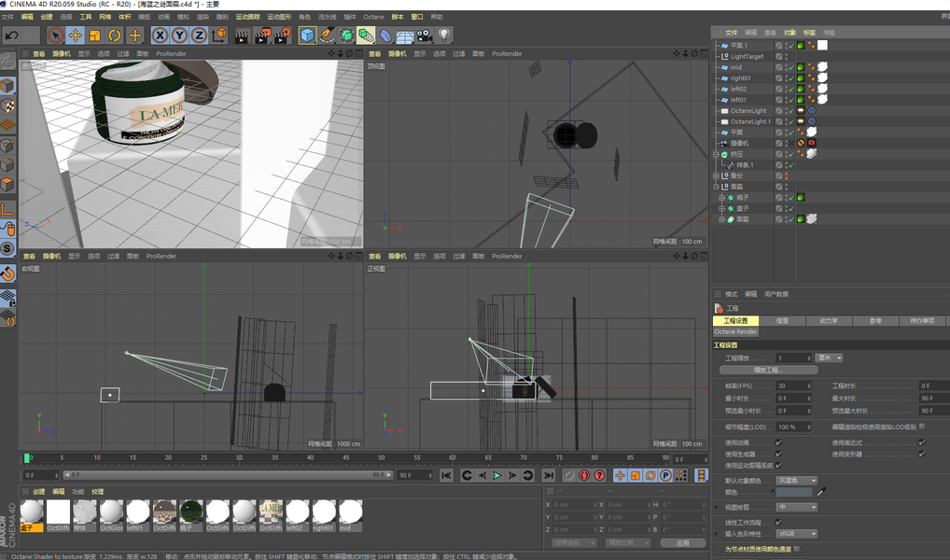Expand the 视图修剪 disclosure triangle
Image resolution: width=950 pixels, height=560 pixels.
pos(716,507)
